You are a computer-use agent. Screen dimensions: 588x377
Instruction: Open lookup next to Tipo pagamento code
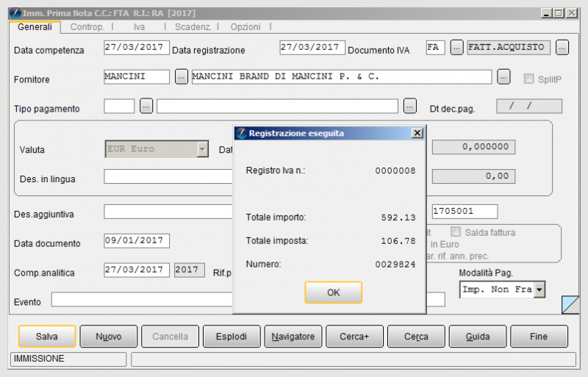(146, 106)
